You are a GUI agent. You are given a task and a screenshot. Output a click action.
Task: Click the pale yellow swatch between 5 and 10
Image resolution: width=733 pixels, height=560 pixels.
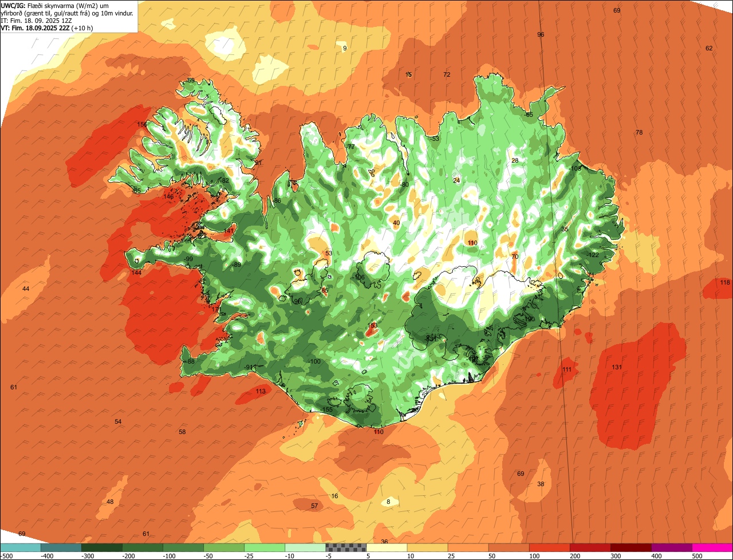pyautogui.click(x=387, y=547)
